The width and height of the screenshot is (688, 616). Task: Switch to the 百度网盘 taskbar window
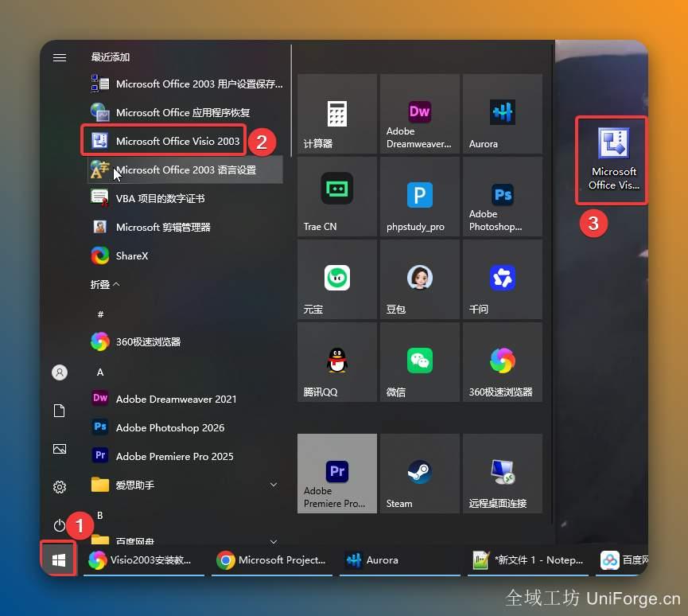622,560
